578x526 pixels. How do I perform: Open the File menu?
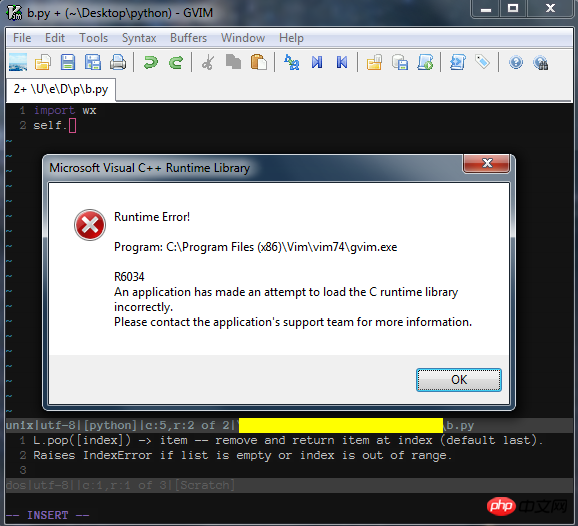[22, 38]
